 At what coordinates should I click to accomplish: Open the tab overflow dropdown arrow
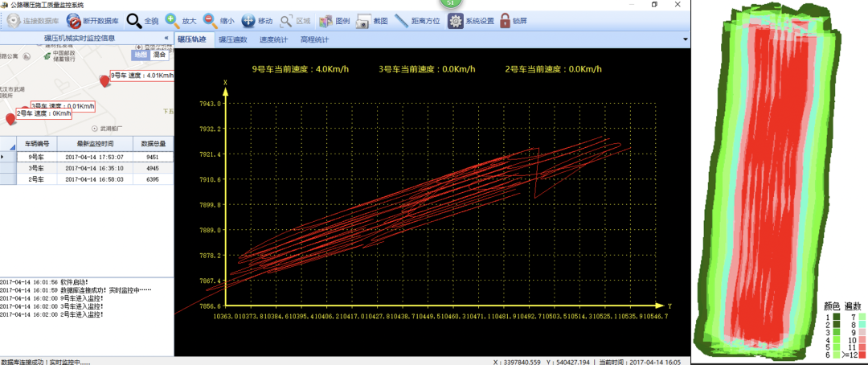point(685,39)
